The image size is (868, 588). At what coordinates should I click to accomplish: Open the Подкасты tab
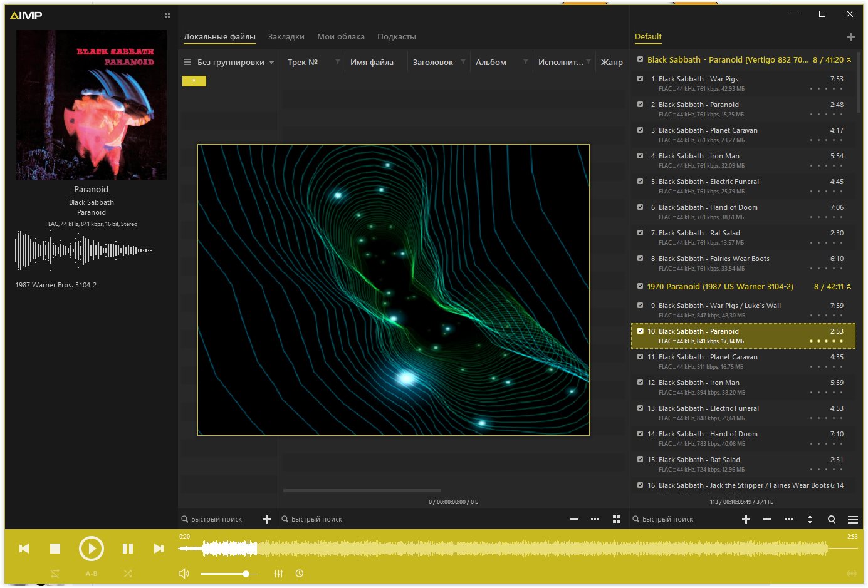point(397,37)
